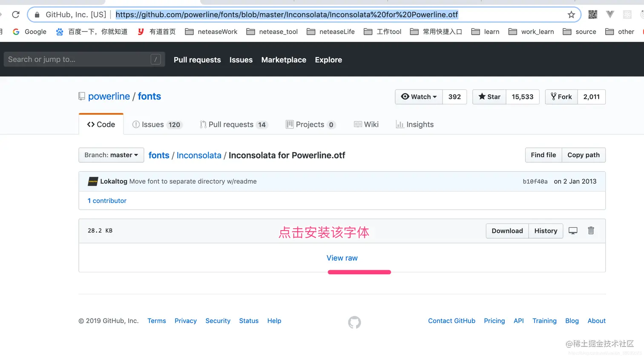The width and height of the screenshot is (644, 358).
Task: Go to Marketplace in GitHub header
Action: (x=284, y=60)
